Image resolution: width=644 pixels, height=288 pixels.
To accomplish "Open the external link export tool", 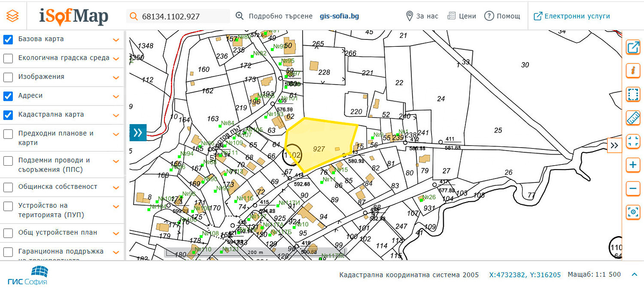I will pos(633,47).
